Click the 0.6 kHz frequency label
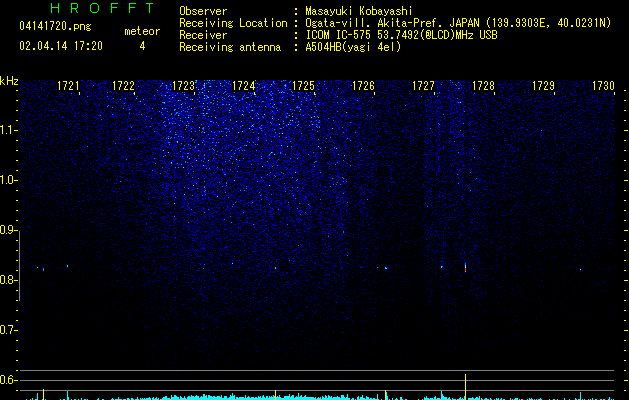The height and width of the screenshot is (400, 629). tap(8, 380)
